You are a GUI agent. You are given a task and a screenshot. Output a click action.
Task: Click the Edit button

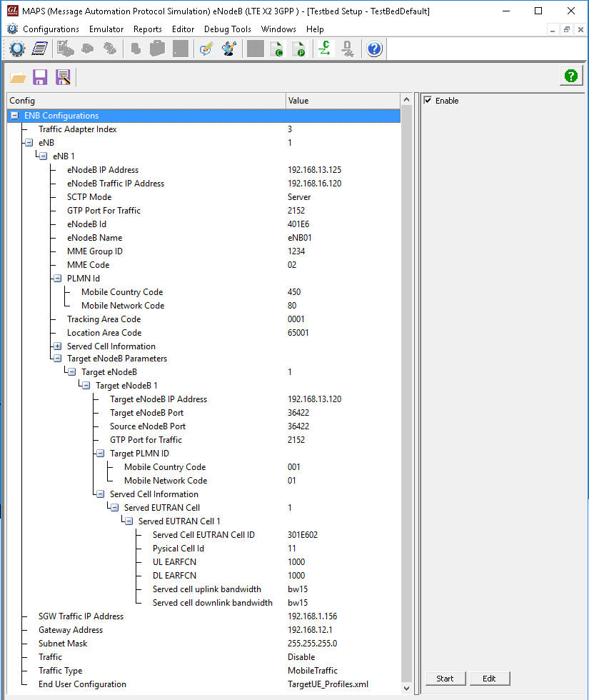(490, 679)
